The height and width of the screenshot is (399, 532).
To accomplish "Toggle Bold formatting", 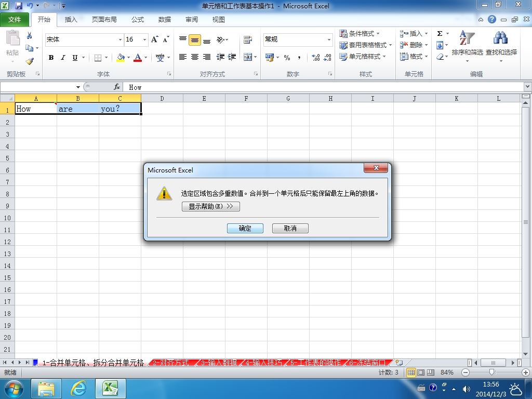I will click(x=51, y=58).
